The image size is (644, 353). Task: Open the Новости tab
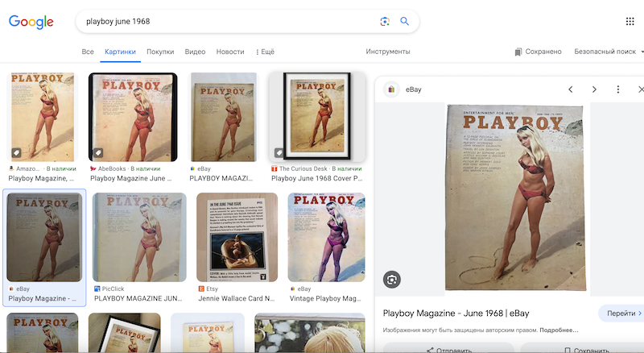[x=230, y=52]
